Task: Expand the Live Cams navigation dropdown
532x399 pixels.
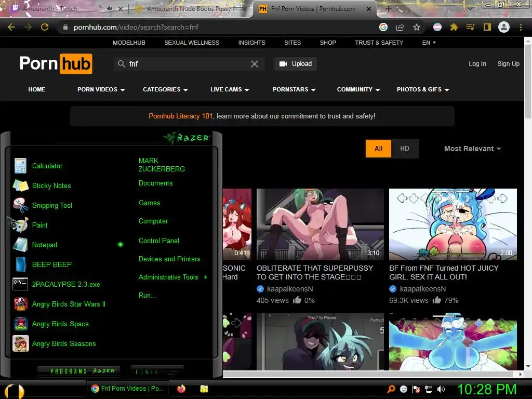Action: pyautogui.click(x=230, y=89)
